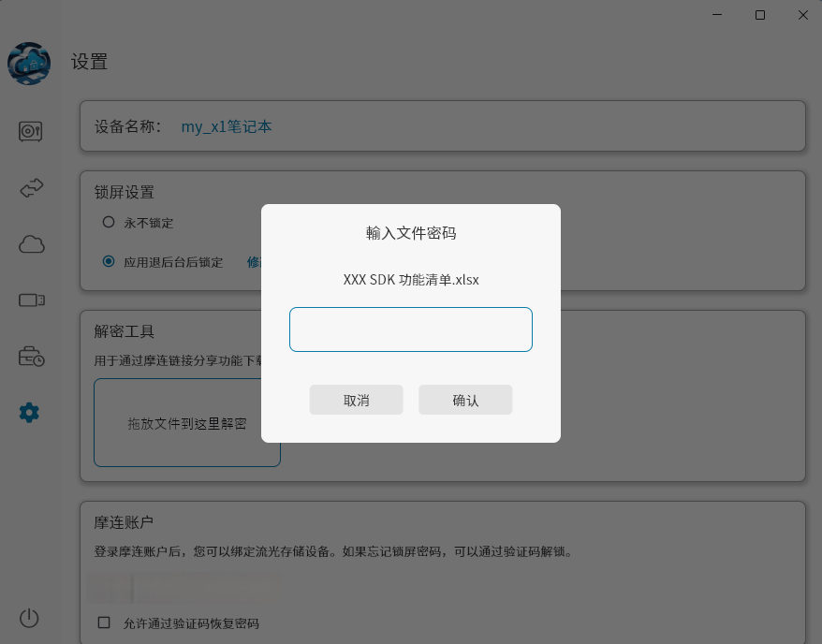The image size is (822, 644).
Task: Enable 允许通过验证码恢复密码
Action: [x=104, y=623]
